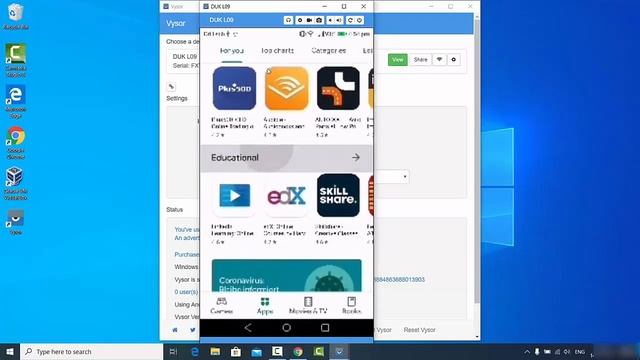Open the LinkedIn Learning app icon
The width and height of the screenshot is (640, 360).
tap(234, 196)
